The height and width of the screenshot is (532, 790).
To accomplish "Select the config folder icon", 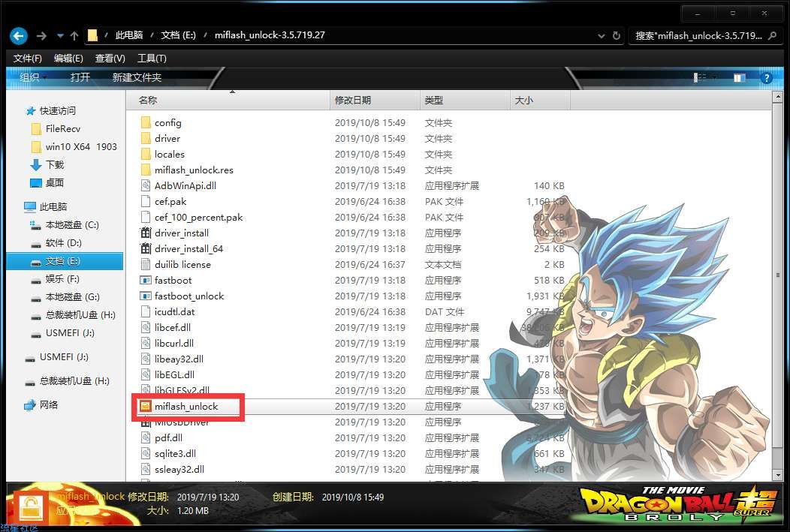I will 146,123.
